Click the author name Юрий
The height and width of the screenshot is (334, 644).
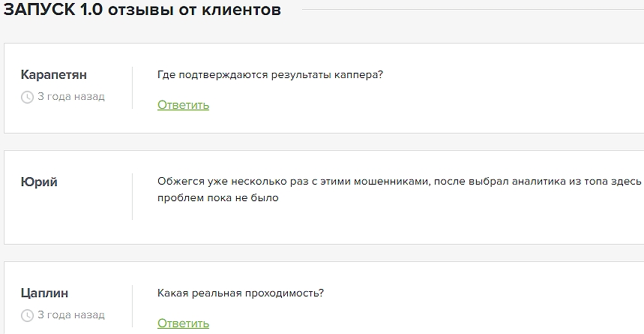tap(39, 182)
